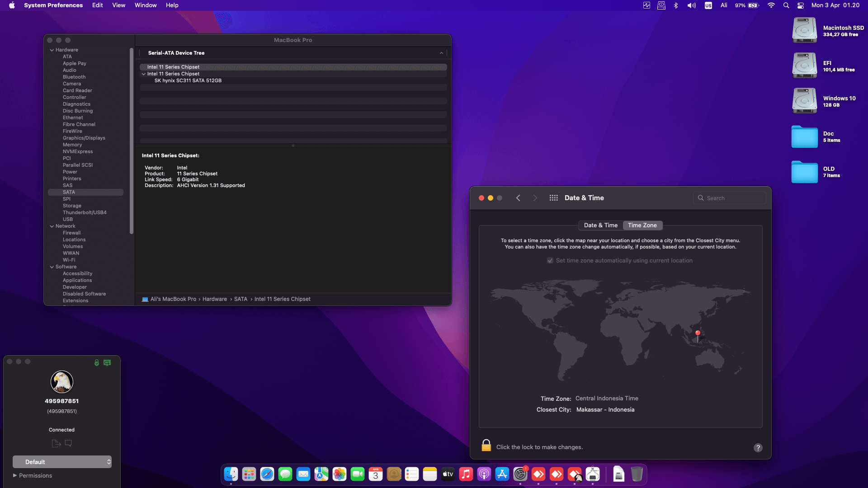Select SK hynix SC311 SATA 512GB device

pyautogui.click(x=188, y=80)
